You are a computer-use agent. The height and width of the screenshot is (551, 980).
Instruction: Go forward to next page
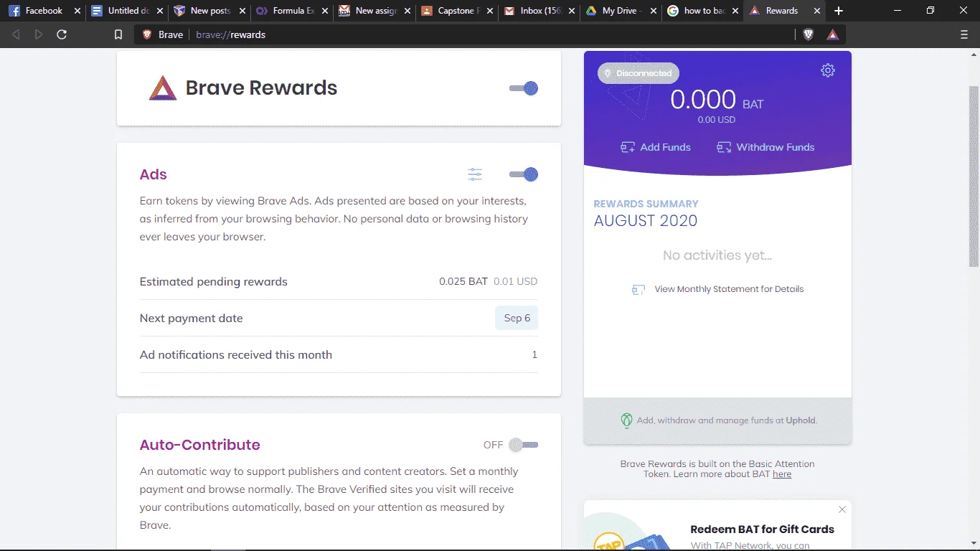tap(39, 34)
